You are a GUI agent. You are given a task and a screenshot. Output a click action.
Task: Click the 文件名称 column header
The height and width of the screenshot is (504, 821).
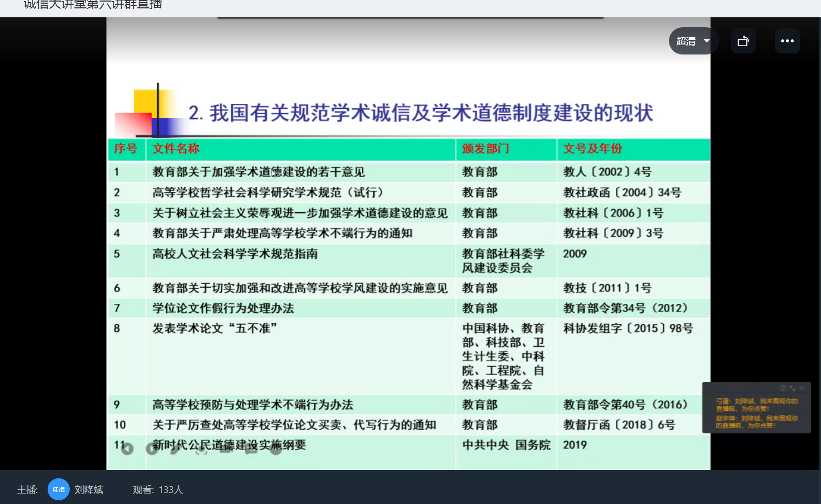[x=176, y=149]
